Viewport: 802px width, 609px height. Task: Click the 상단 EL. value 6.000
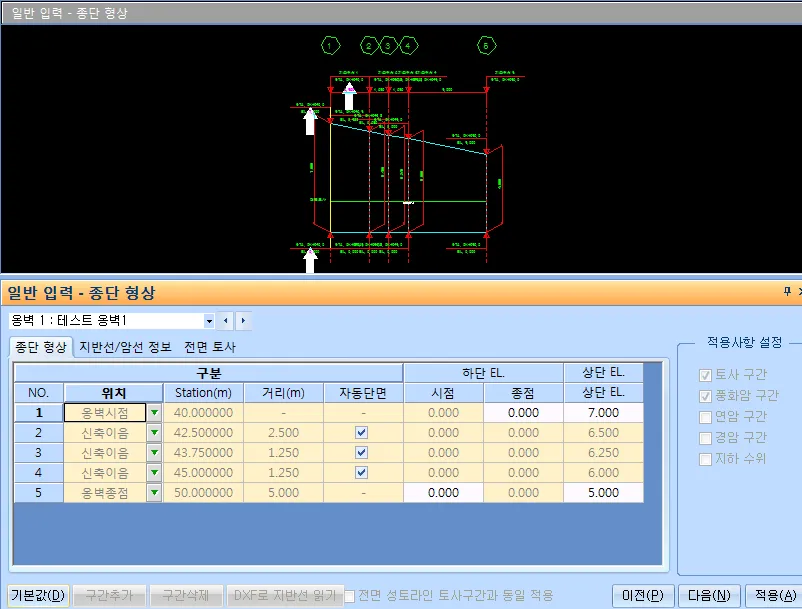tap(604, 472)
